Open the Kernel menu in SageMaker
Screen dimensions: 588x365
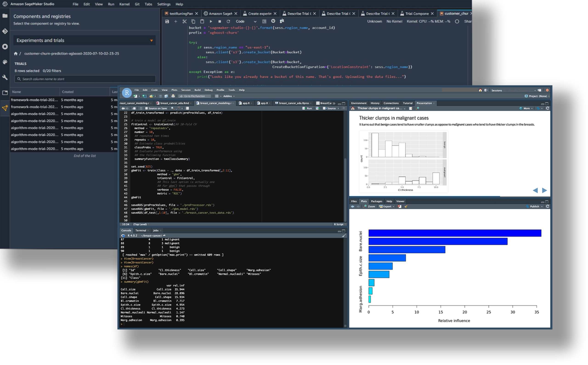(x=124, y=4)
